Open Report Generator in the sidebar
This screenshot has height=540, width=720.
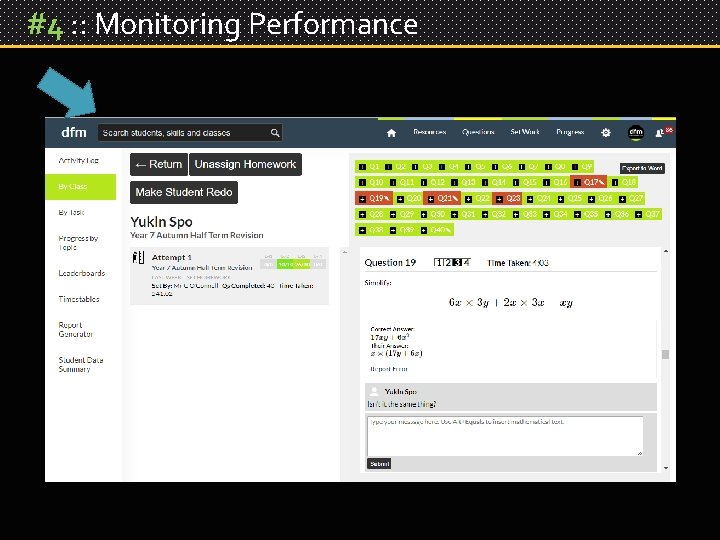pyautogui.click(x=76, y=329)
